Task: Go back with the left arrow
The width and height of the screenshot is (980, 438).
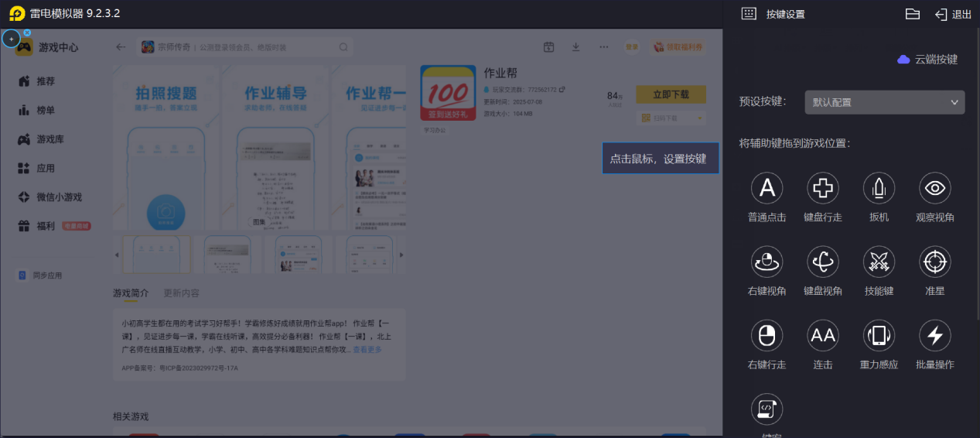Action: [x=121, y=47]
